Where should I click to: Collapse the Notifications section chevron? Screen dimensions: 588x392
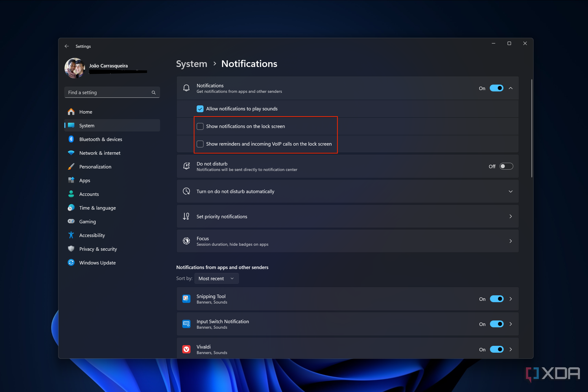click(x=510, y=88)
